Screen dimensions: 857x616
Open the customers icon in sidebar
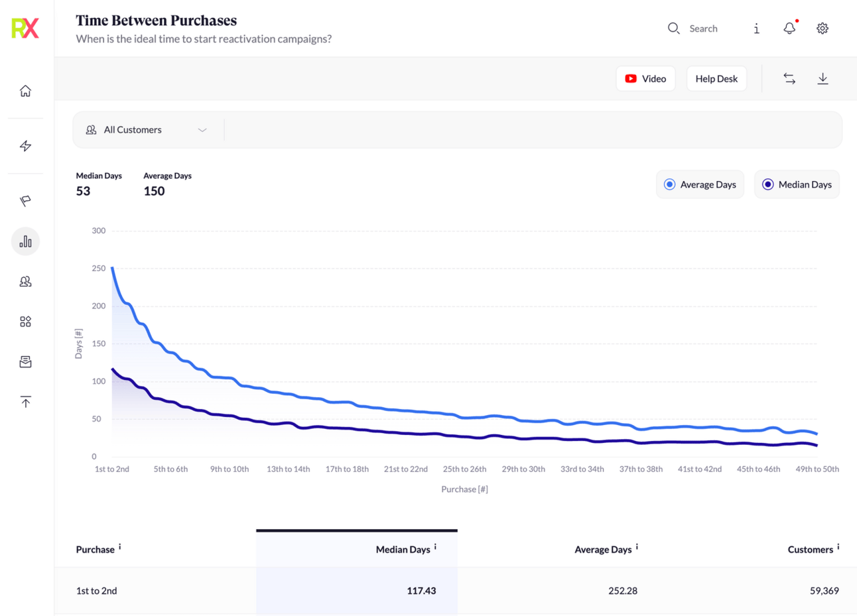(25, 282)
